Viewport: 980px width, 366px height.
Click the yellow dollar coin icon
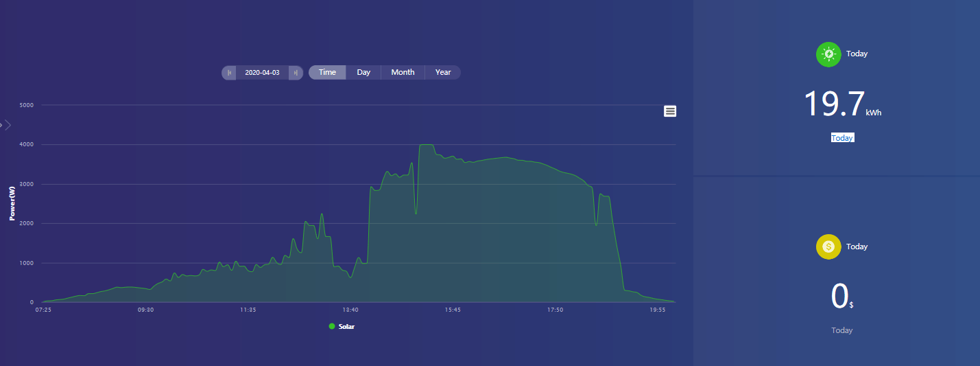[828, 247]
